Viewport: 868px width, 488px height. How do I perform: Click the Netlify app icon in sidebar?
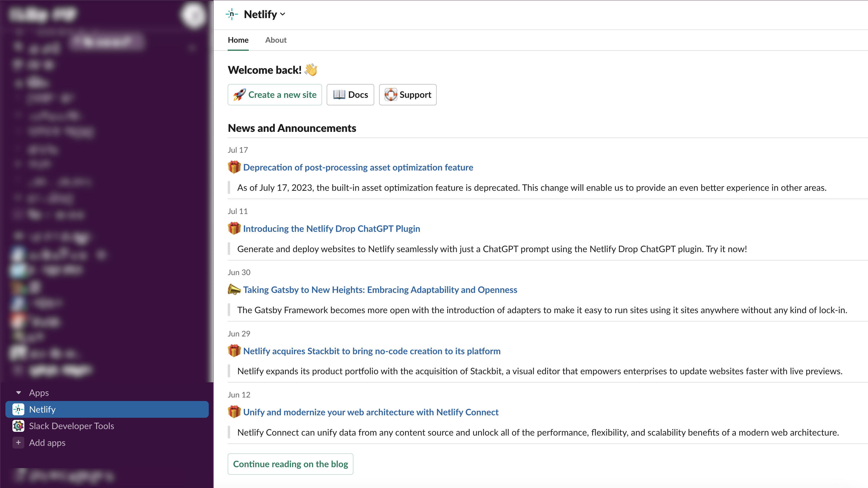[x=18, y=409]
